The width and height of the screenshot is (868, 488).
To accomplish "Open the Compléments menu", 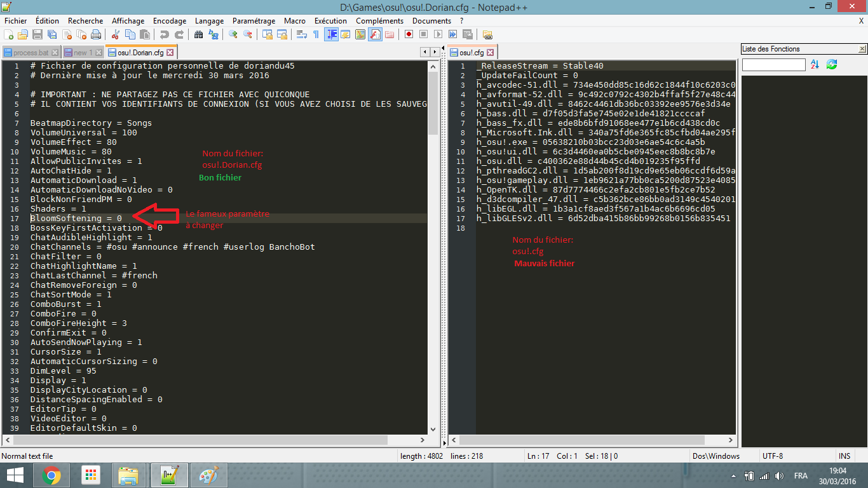I will 380,21.
